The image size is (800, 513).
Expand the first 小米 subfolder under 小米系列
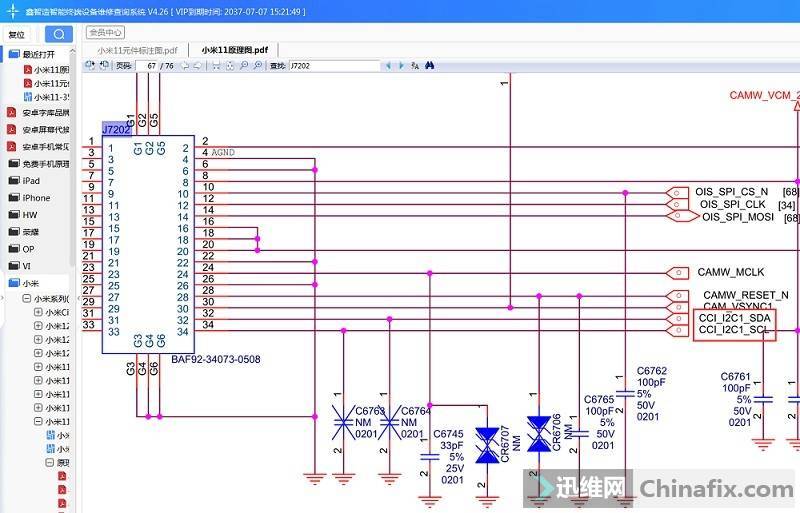click(38, 312)
